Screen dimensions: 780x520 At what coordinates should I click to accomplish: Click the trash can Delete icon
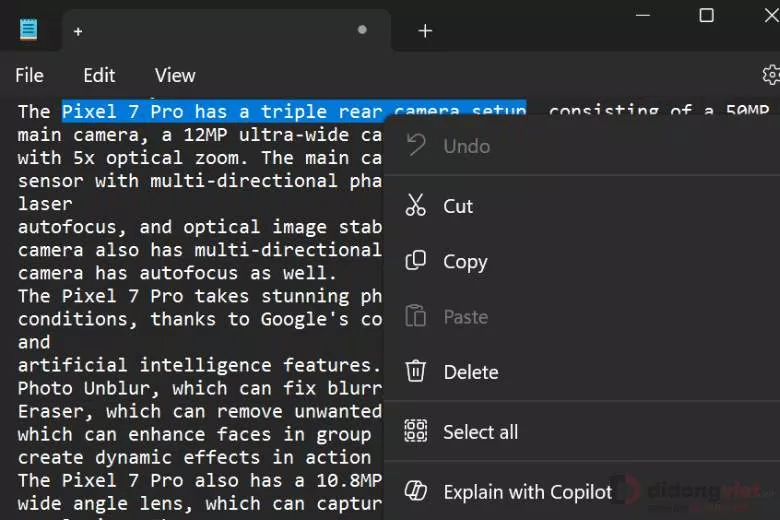(415, 372)
